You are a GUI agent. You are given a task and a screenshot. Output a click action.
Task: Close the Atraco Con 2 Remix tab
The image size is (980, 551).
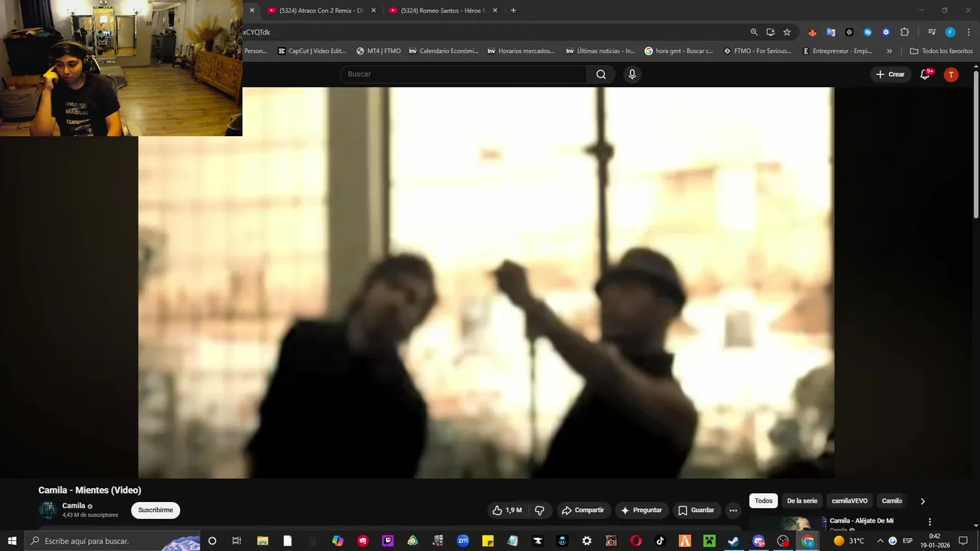(374, 10)
